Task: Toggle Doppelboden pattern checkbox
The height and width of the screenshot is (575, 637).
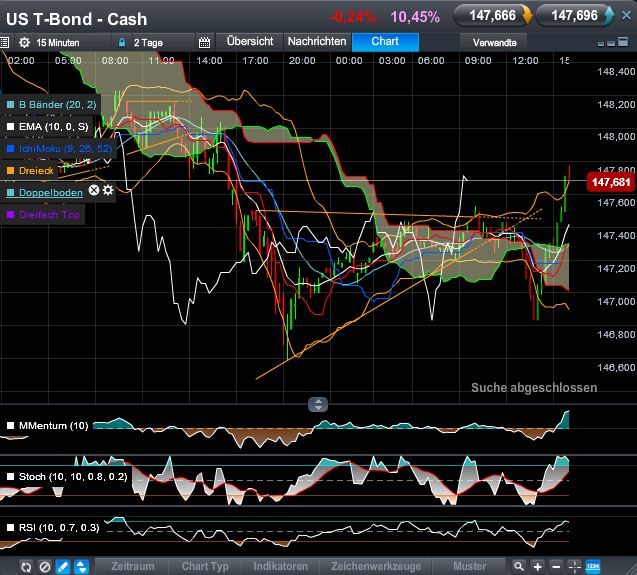Action: coord(11,193)
